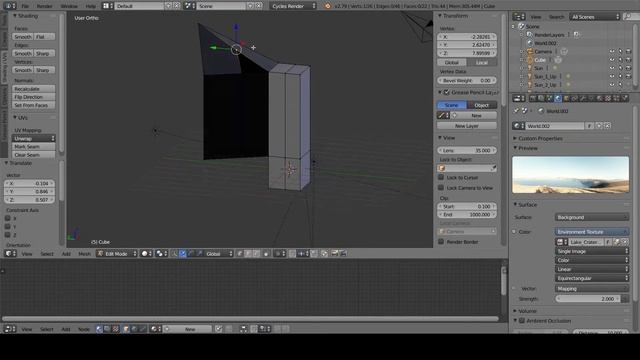Click the Lens 35.000 field
640x360 pixels.
coord(467,151)
